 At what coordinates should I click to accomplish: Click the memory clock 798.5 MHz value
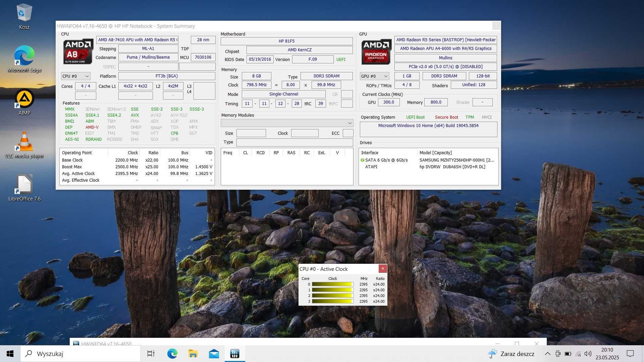tap(257, 85)
